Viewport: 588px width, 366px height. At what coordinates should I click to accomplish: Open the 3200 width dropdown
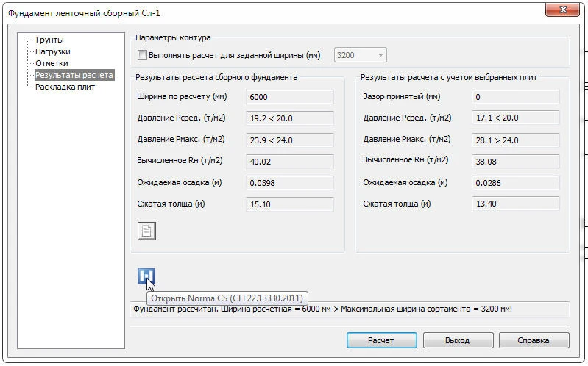[361, 55]
